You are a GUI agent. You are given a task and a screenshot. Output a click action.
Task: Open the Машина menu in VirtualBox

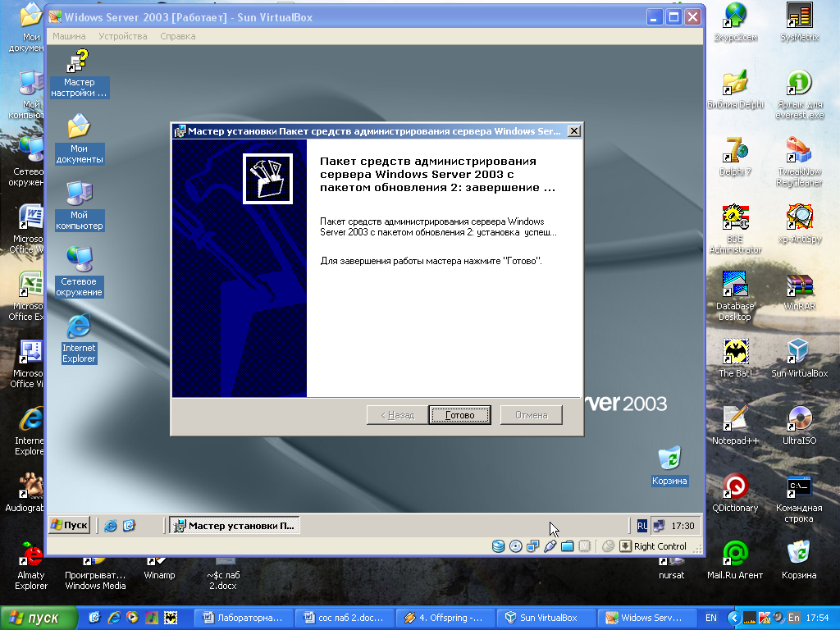(69, 36)
